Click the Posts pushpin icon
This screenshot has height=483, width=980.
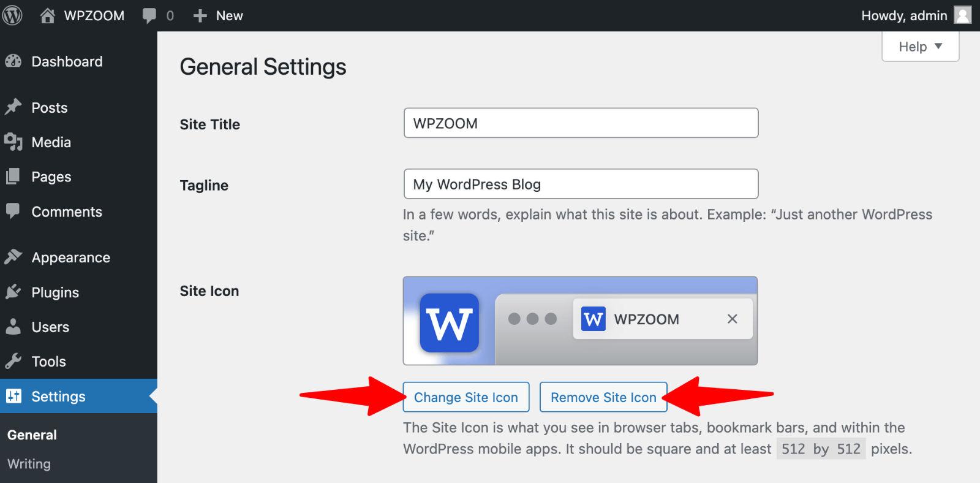pos(13,107)
